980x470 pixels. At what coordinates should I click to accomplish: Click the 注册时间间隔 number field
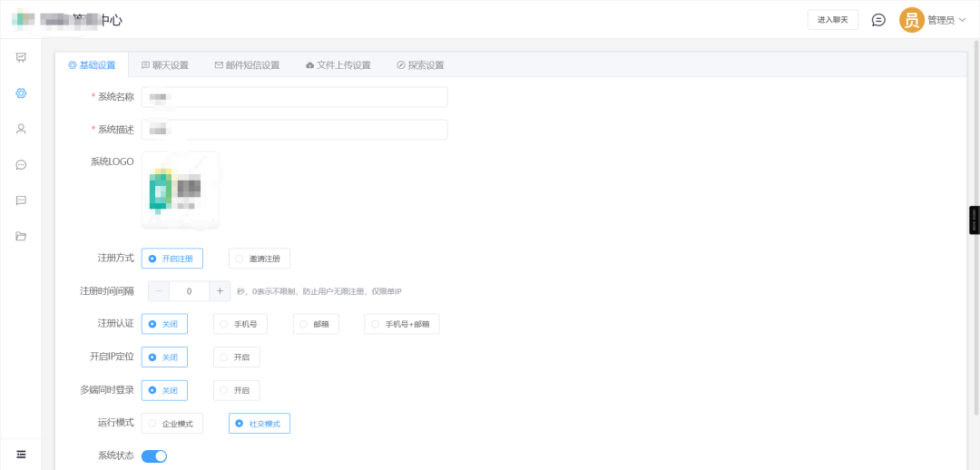pyautogui.click(x=190, y=291)
